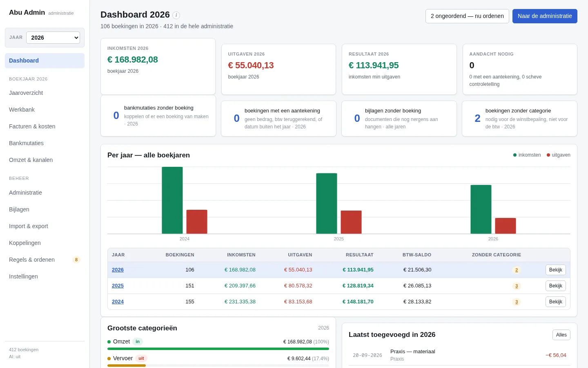Go to Jaaroverzicht in the sidebar

pyautogui.click(x=45, y=93)
